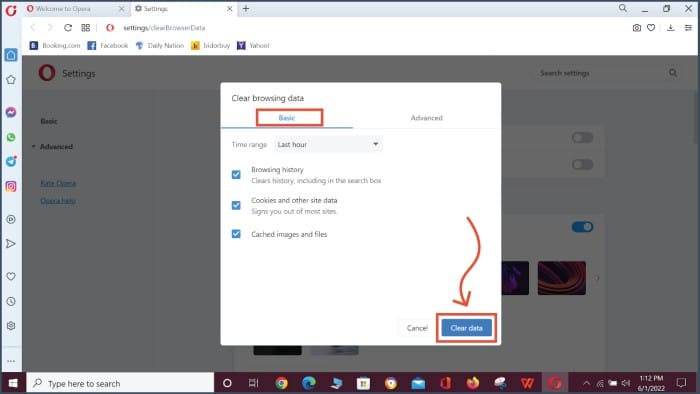The image size is (700, 394).
Task: Reload the page
Action: (x=68, y=28)
